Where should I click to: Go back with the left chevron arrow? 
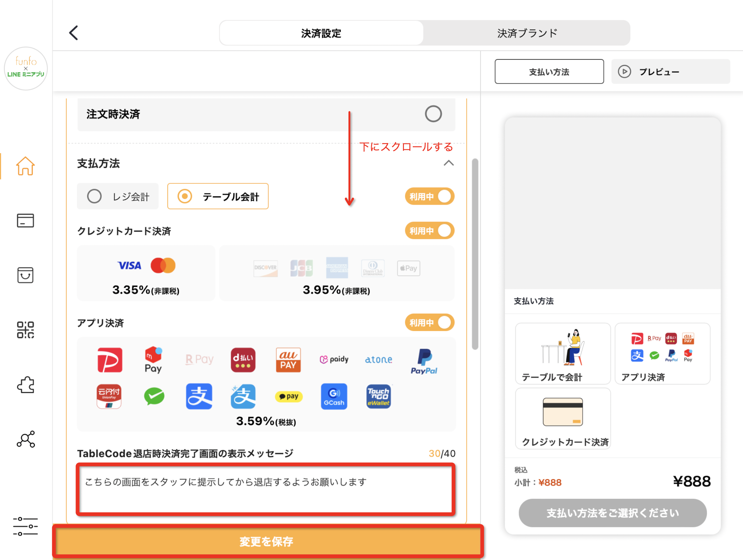coord(73,33)
